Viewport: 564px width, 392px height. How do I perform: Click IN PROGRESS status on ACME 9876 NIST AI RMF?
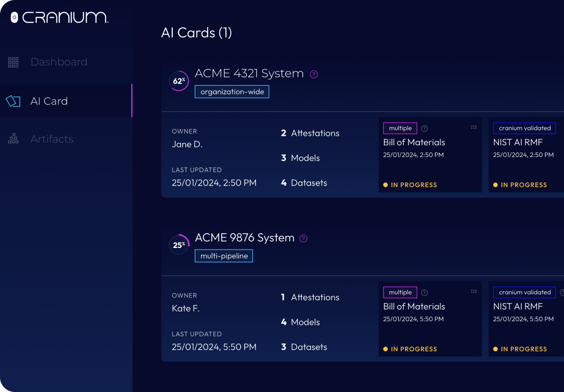[x=520, y=349]
